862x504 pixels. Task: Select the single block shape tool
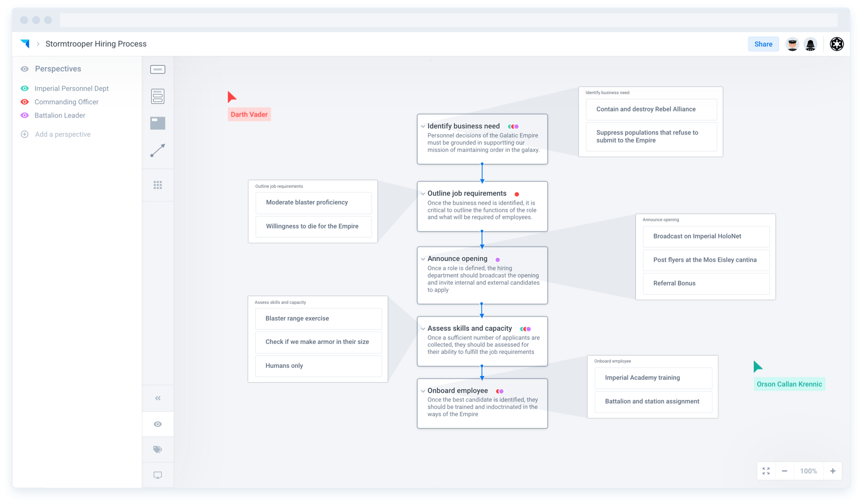tap(158, 70)
